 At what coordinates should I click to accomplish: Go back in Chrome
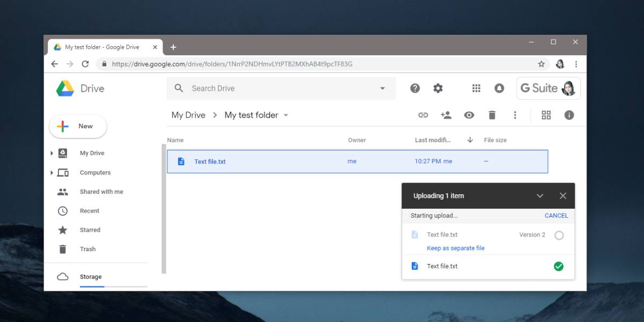pos(54,64)
